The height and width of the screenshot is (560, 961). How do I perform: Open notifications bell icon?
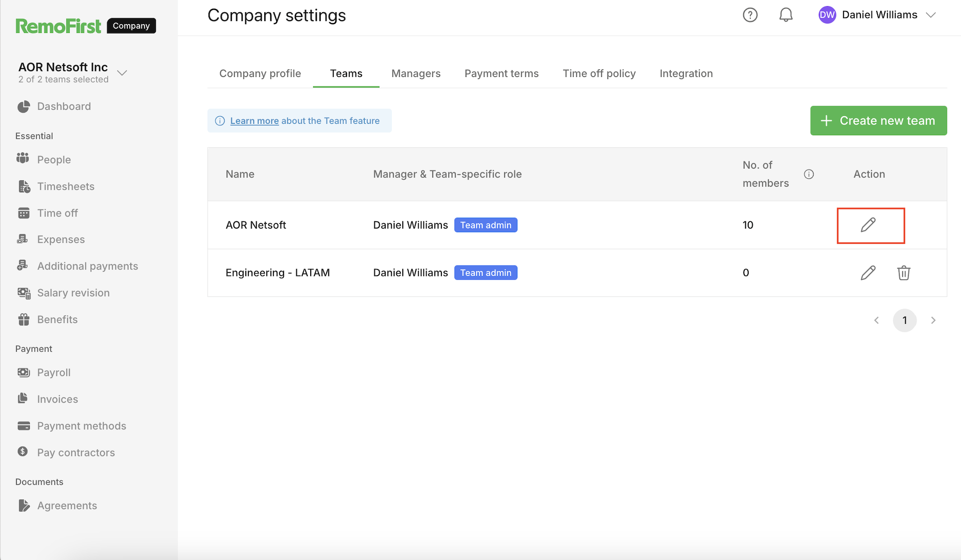[x=785, y=15]
